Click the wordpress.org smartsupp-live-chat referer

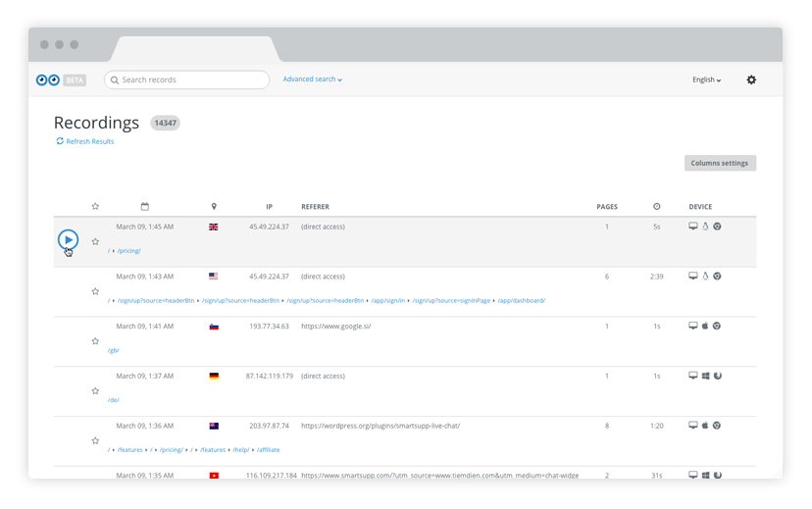(381, 426)
